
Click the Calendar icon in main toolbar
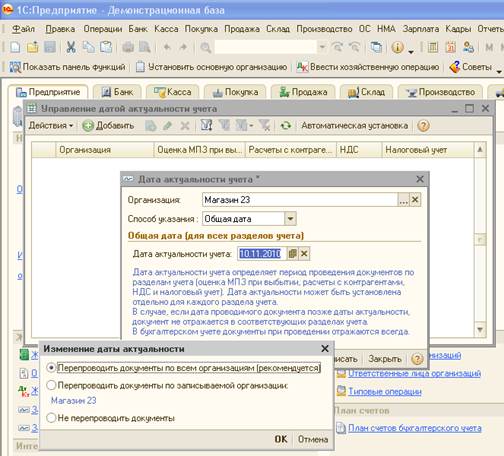click(x=450, y=47)
